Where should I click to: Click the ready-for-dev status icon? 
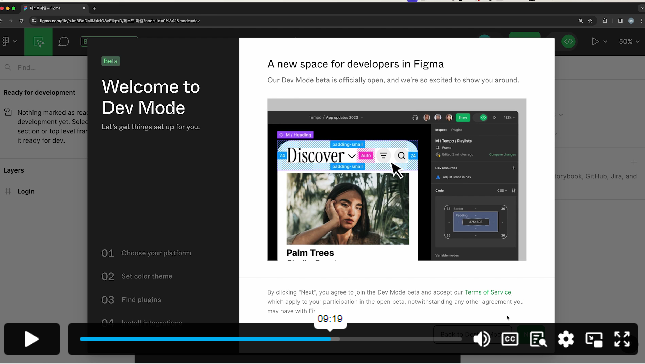pyautogui.click(x=8, y=112)
